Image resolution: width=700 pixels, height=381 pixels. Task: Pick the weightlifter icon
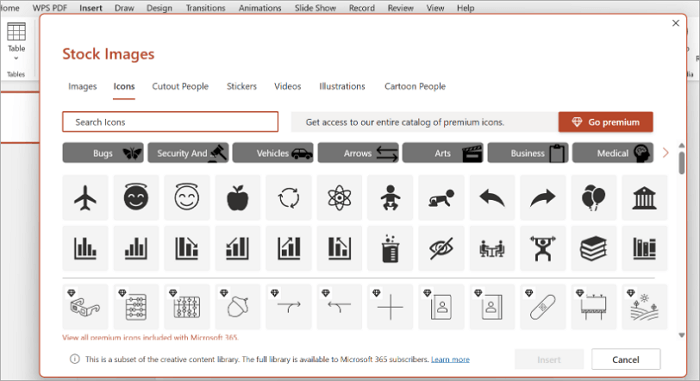click(x=542, y=248)
